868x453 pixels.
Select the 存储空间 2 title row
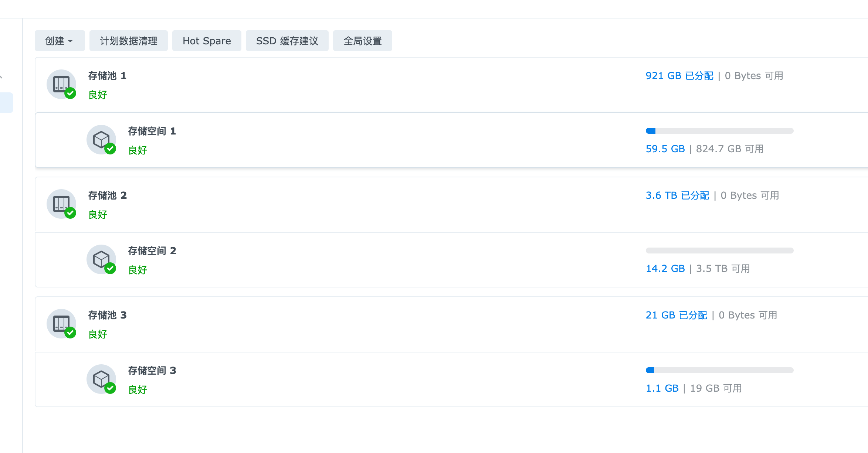[152, 251]
